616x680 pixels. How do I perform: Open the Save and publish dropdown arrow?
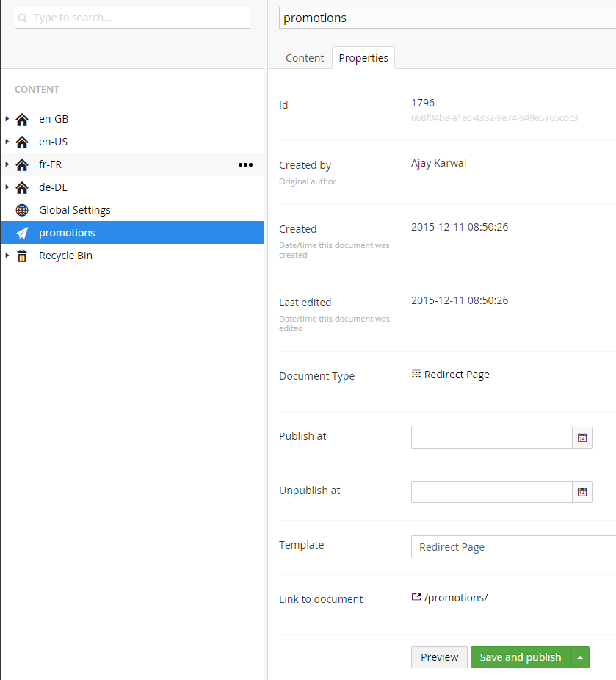point(580,657)
